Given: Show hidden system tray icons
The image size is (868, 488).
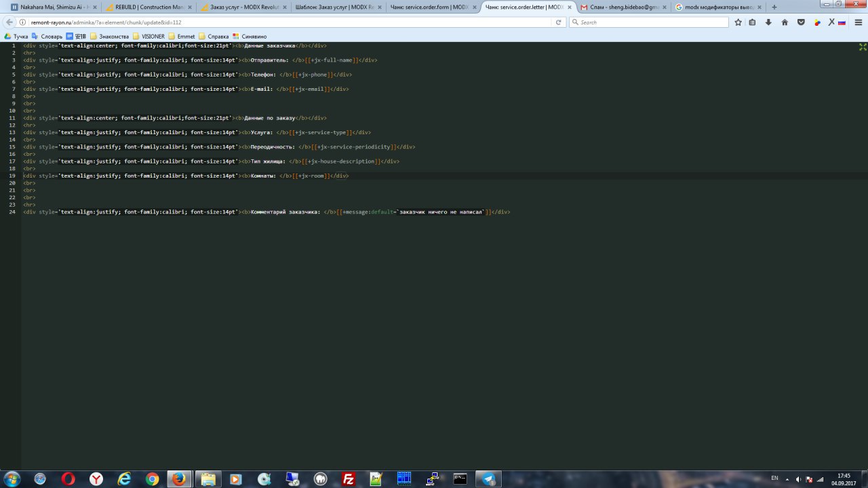Looking at the screenshot, I should tap(787, 479).
